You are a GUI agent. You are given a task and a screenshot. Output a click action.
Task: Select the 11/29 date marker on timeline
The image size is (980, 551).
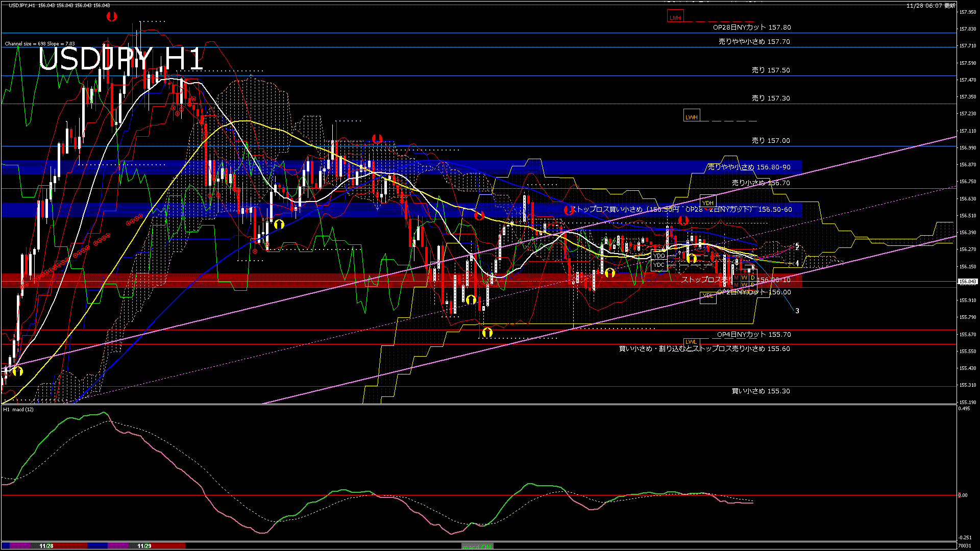(144, 546)
